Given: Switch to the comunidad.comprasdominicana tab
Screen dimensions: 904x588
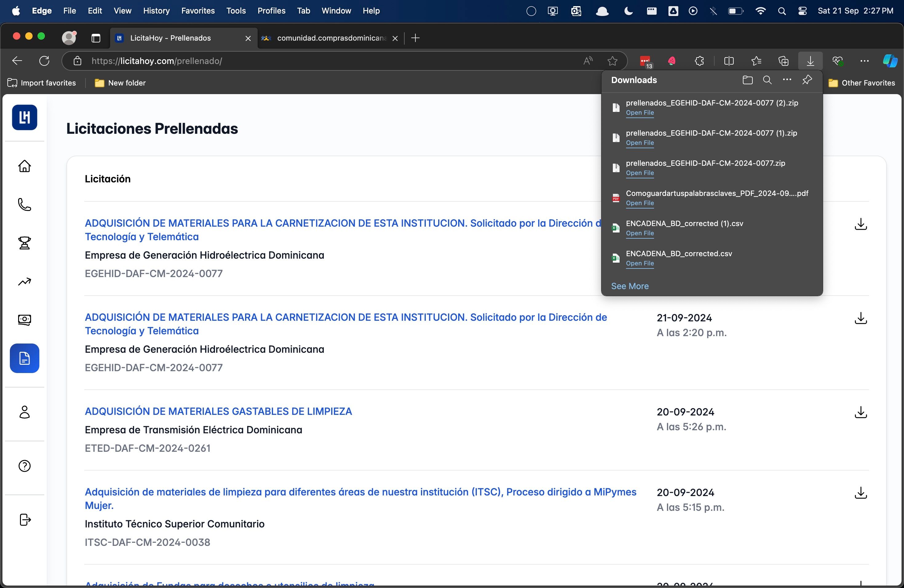Looking at the screenshot, I should [327, 38].
